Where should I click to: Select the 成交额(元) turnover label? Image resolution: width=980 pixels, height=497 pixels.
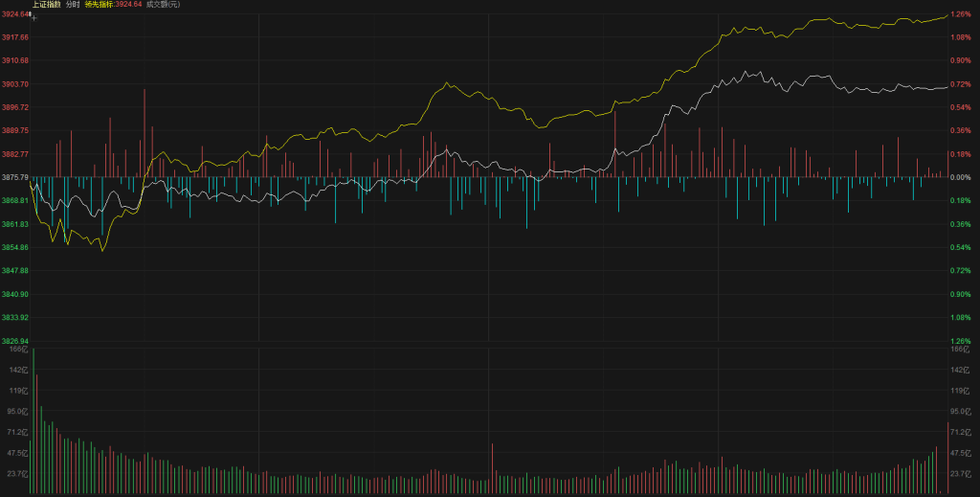coord(162,5)
